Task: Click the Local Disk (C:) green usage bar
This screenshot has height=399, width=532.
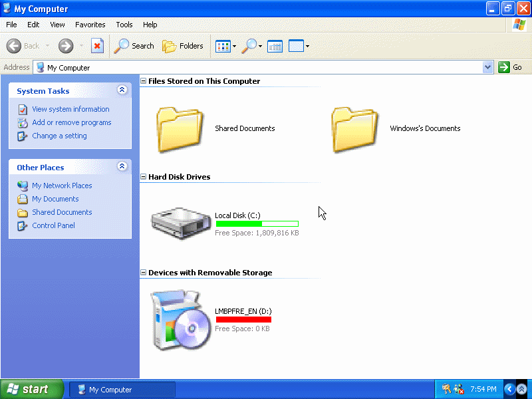Action: pos(257,223)
